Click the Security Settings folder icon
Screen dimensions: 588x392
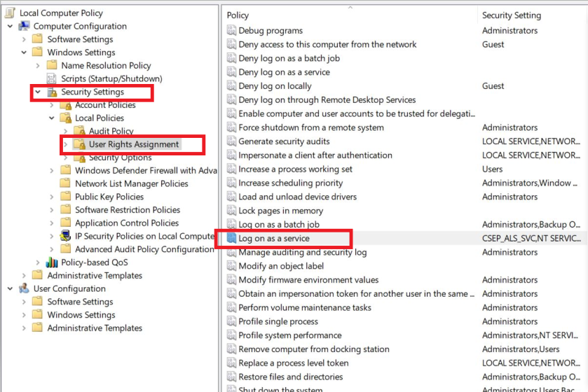[52, 92]
